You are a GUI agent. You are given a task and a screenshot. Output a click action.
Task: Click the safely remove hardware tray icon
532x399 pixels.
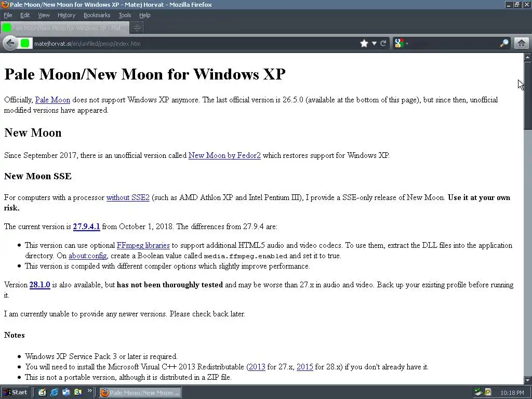(x=478, y=393)
